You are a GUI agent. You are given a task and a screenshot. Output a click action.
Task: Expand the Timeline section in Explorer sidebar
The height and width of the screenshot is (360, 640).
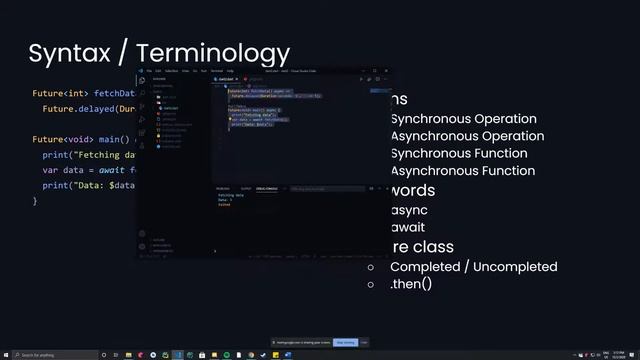pyautogui.click(x=162, y=245)
